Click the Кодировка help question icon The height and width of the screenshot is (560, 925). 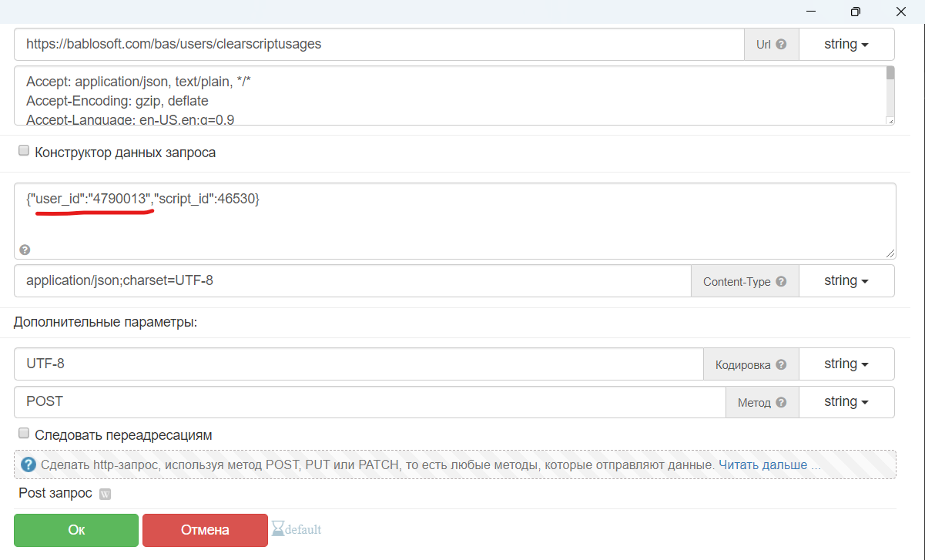(x=781, y=365)
